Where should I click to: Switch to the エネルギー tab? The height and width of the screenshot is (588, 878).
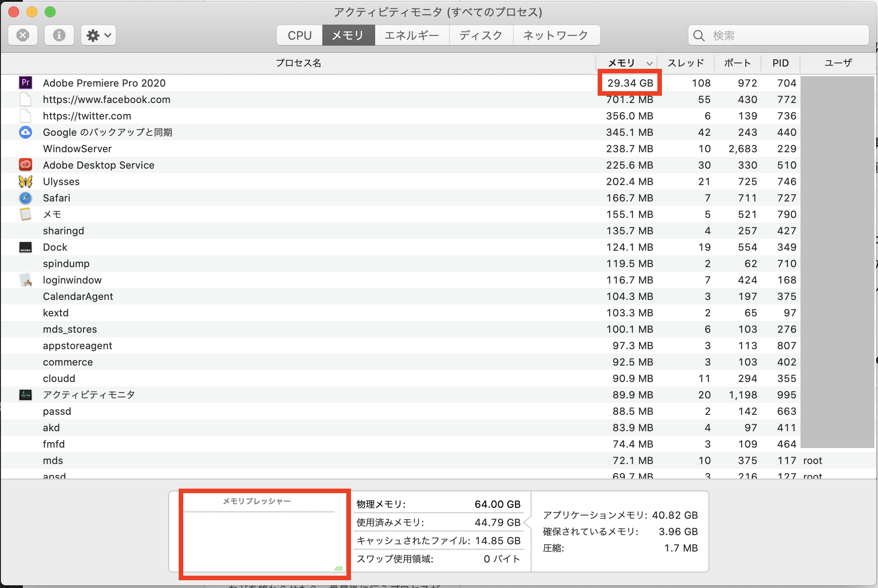[x=411, y=35]
